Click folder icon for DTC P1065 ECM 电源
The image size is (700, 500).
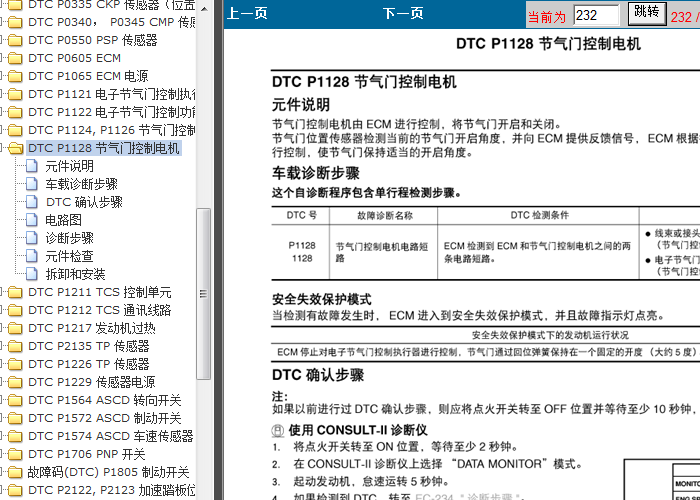point(15,76)
